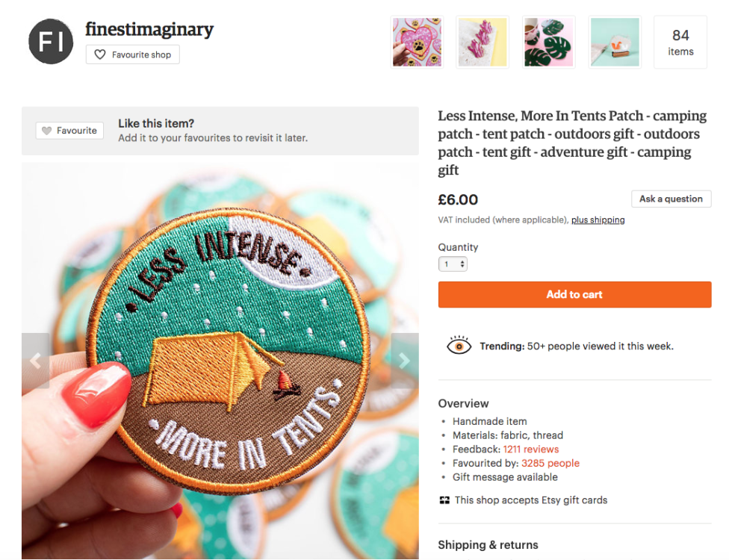Viewport: 729px width, 560px height.
Task: Click the Trending eye icon
Action: (459, 346)
